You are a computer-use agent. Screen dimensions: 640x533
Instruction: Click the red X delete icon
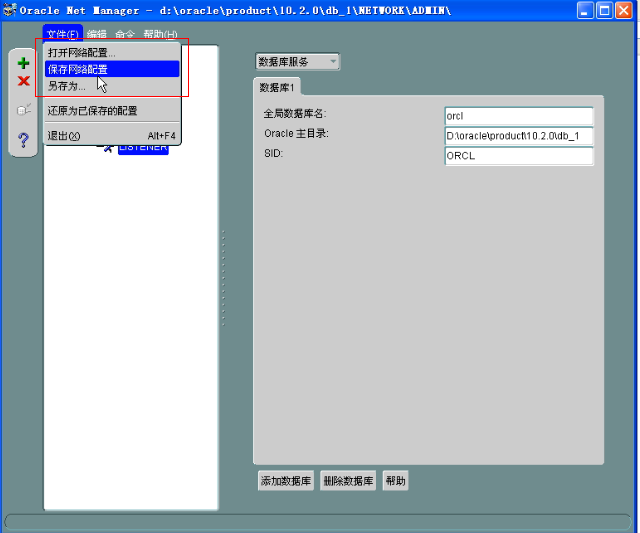point(24,81)
